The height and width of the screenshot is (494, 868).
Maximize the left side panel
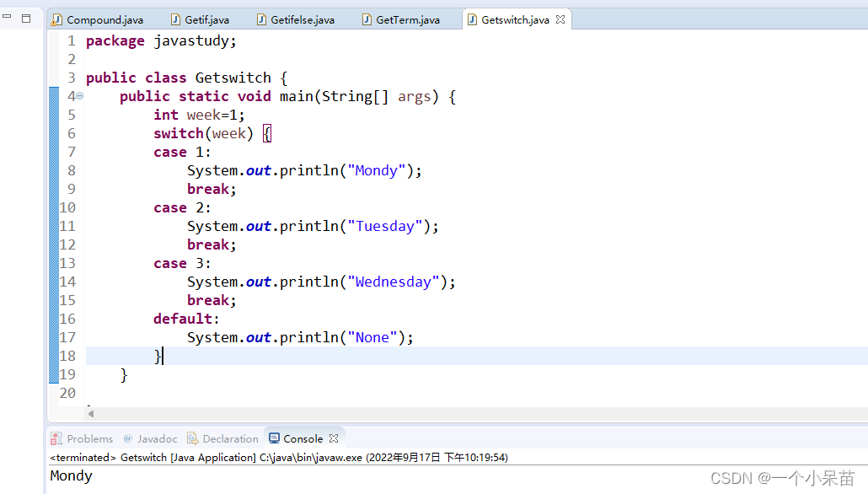[26, 19]
